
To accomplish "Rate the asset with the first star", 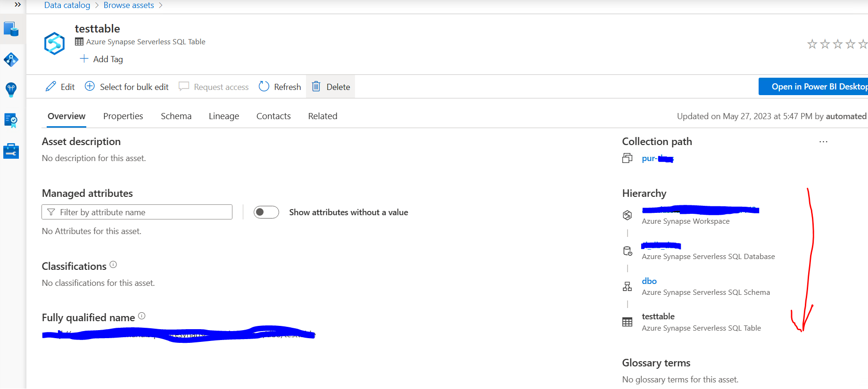I will click(812, 44).
